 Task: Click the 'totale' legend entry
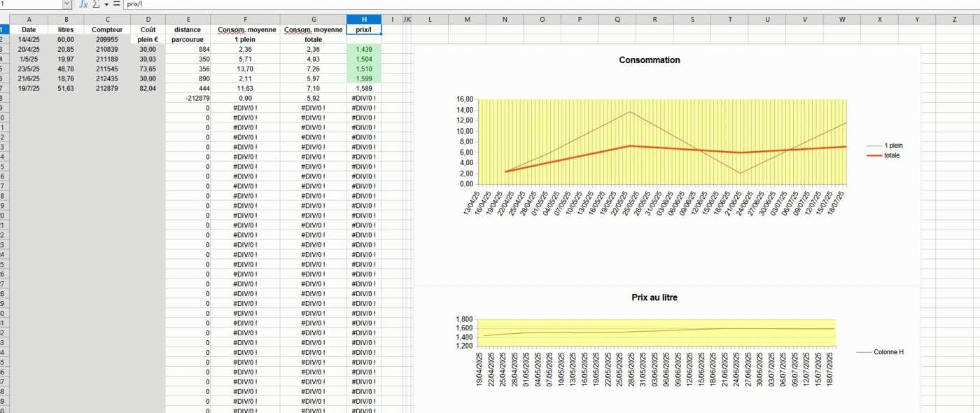[x=891, y=155]
